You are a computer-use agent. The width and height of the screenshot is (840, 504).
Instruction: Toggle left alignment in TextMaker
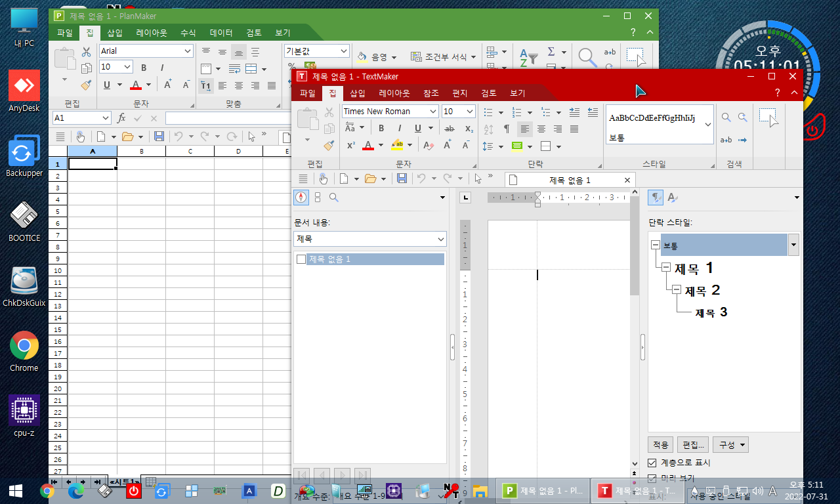pyautogui.click(x=525, y=129)
